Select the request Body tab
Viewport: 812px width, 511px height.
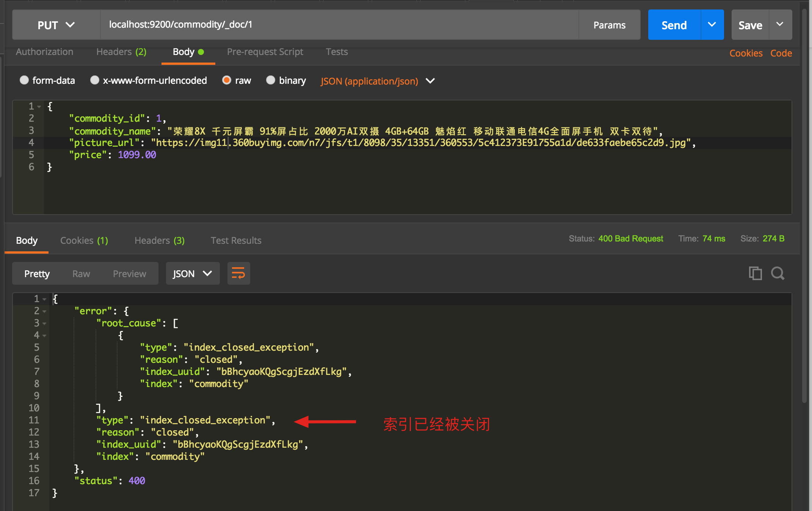pos(188,52)
